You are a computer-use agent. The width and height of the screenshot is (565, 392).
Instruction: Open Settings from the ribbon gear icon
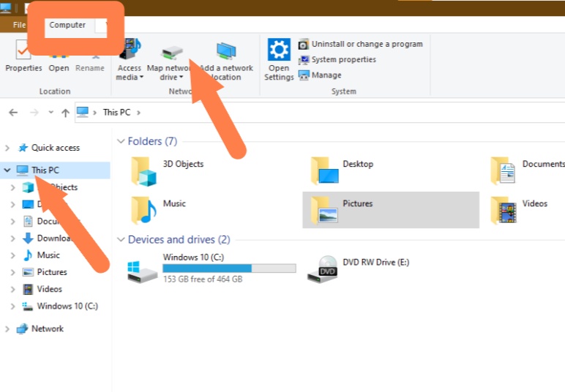coord(279,50)
